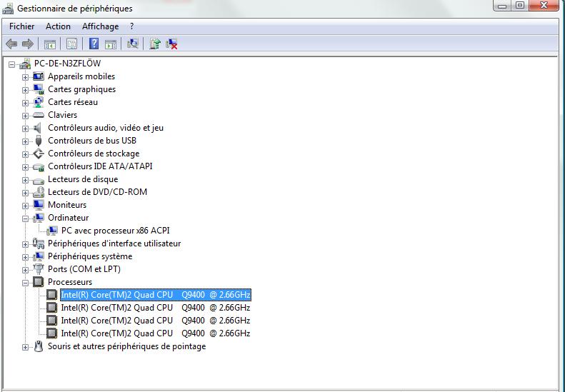Screen dimensions: 565x392
Task: Click the blue Help question mark icon
Action: [x=93, y=44]
